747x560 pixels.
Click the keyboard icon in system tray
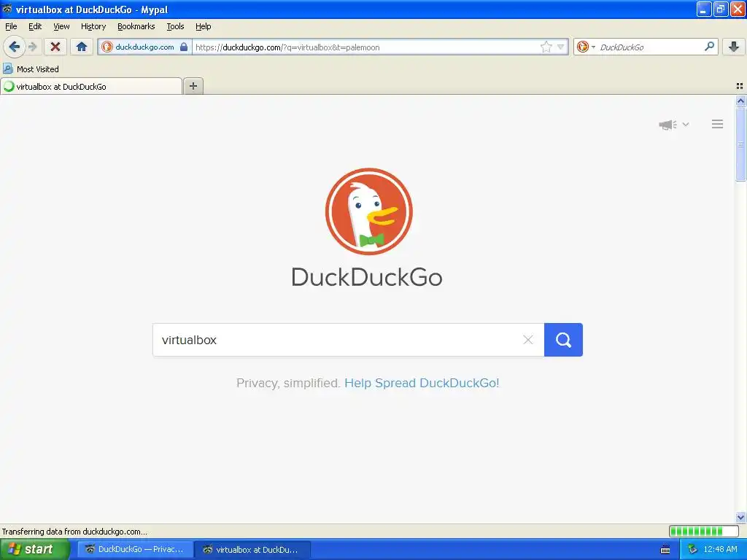point(665,550)
